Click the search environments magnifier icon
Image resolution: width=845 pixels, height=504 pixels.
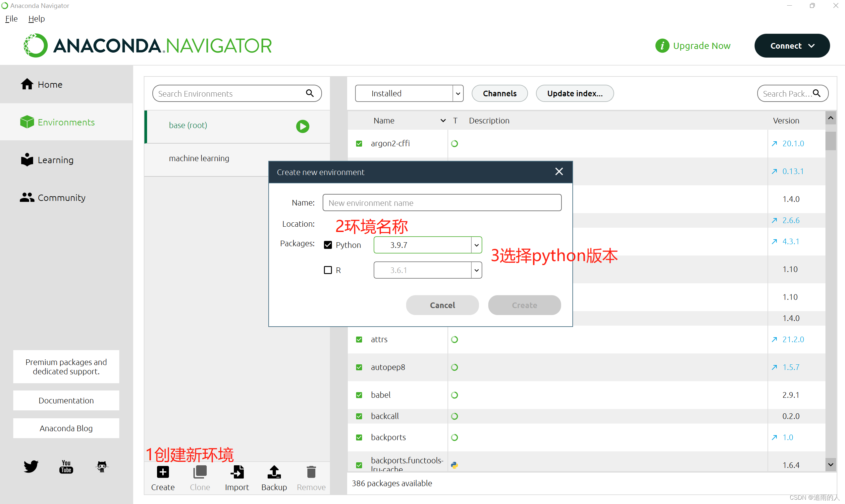(x=310, y=93)
